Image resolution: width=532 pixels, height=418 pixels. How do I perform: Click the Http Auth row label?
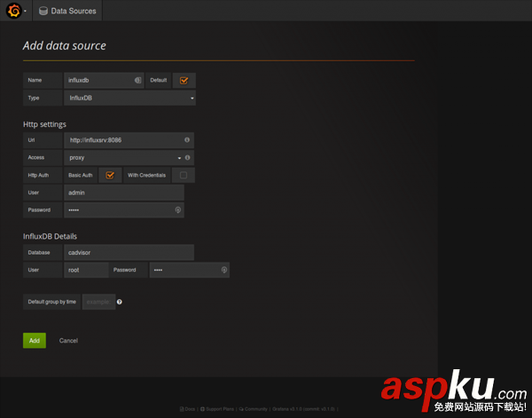coord(43,175)
